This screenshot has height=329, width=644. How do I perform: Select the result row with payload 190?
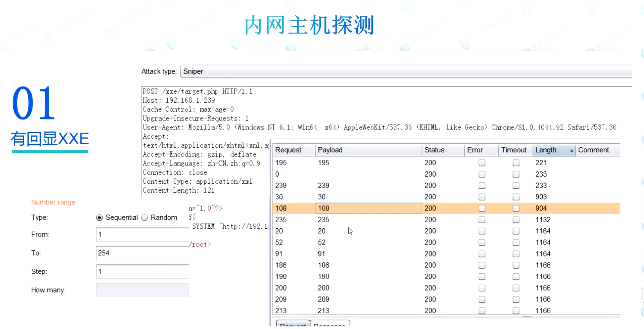point(446,277)
